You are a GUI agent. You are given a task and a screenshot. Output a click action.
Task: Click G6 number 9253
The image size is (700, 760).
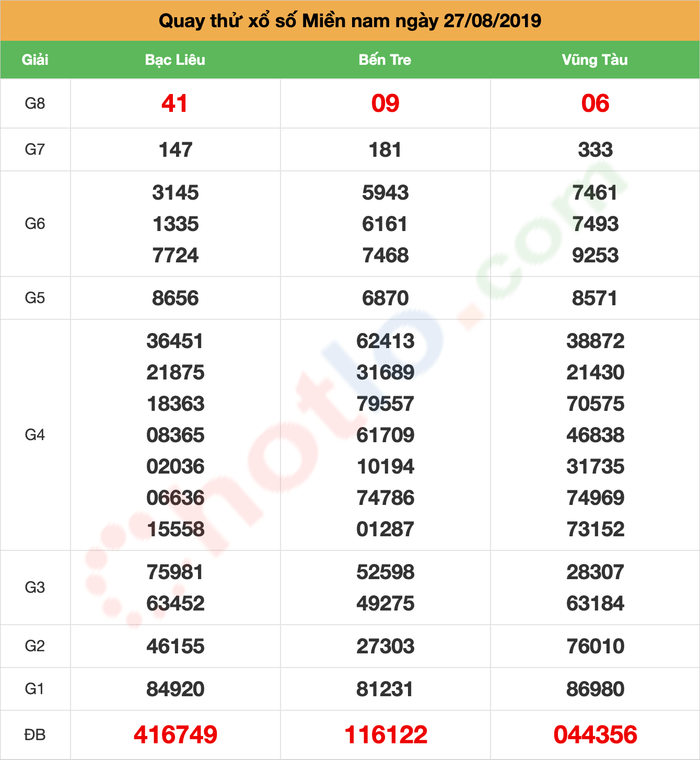click(596, 256)
